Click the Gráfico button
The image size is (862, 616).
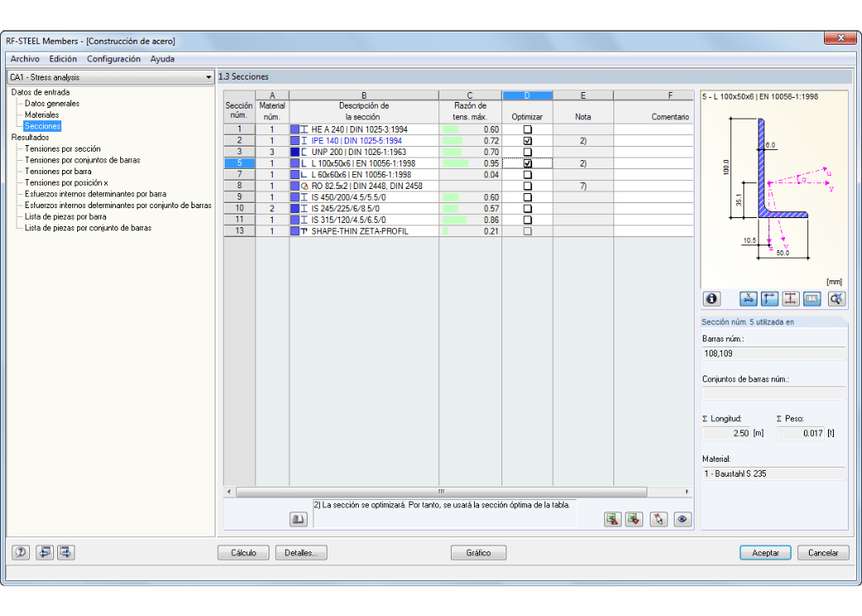click(478, 553)
